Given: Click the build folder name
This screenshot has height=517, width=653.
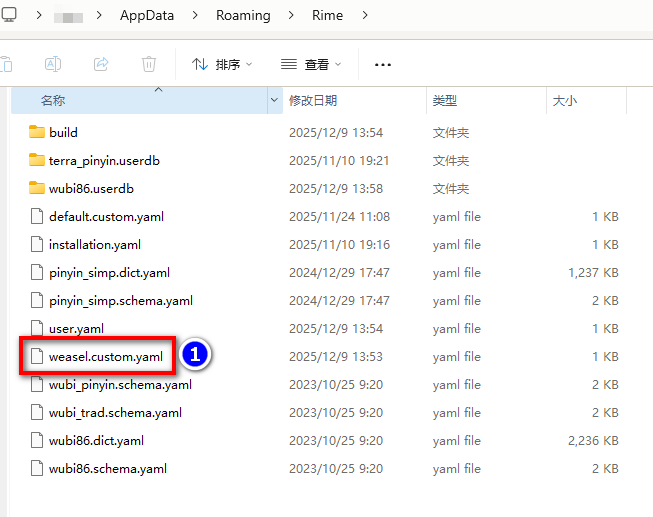Looking at the screenshot, I should pos(63,132).
